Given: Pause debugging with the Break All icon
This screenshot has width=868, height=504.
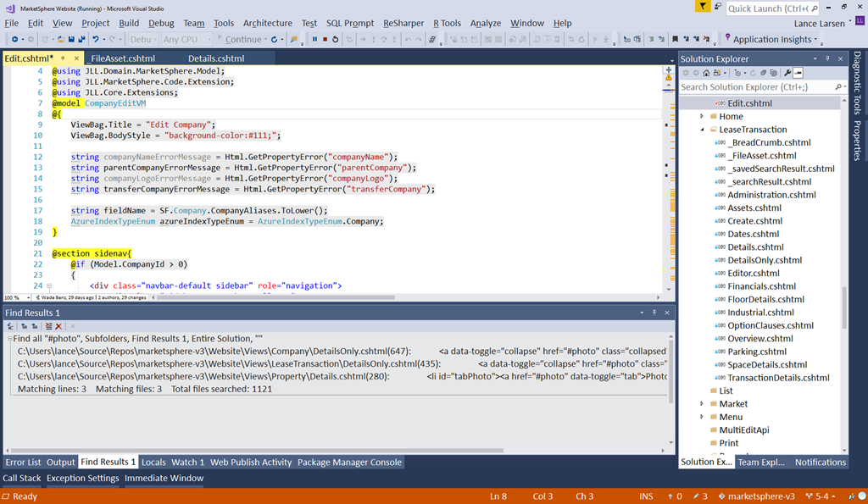Looking at the screenshot, I should (314, 39).
